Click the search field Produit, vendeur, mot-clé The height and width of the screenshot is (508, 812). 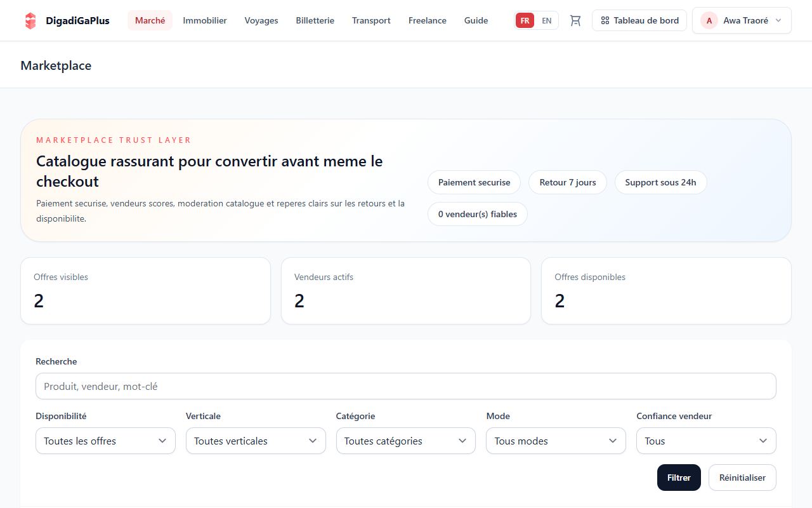pos(406,386)
